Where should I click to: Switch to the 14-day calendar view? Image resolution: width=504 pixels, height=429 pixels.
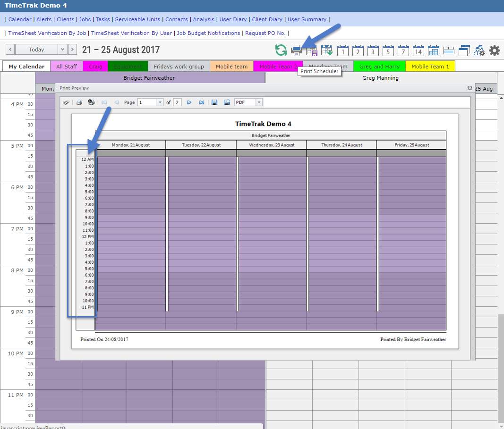[x=419, y=50]
